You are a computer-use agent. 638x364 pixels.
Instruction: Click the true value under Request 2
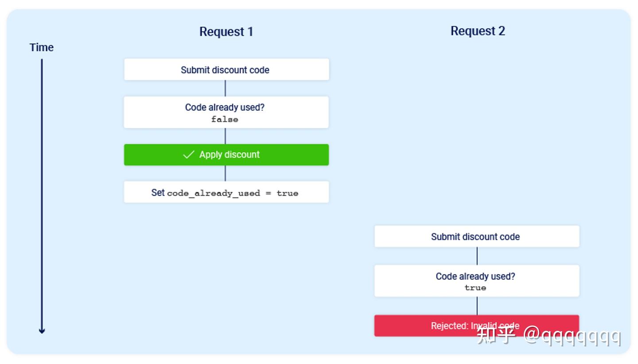pos(475,288)
